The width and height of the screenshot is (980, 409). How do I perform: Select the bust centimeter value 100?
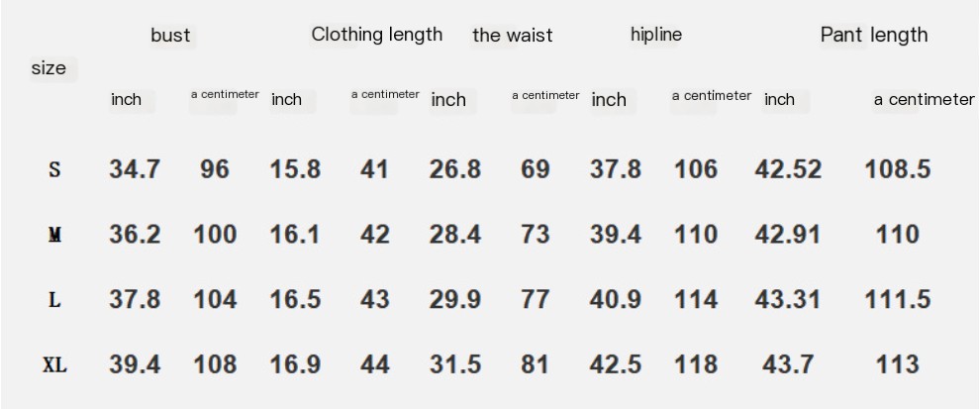(x=215, y=235)
